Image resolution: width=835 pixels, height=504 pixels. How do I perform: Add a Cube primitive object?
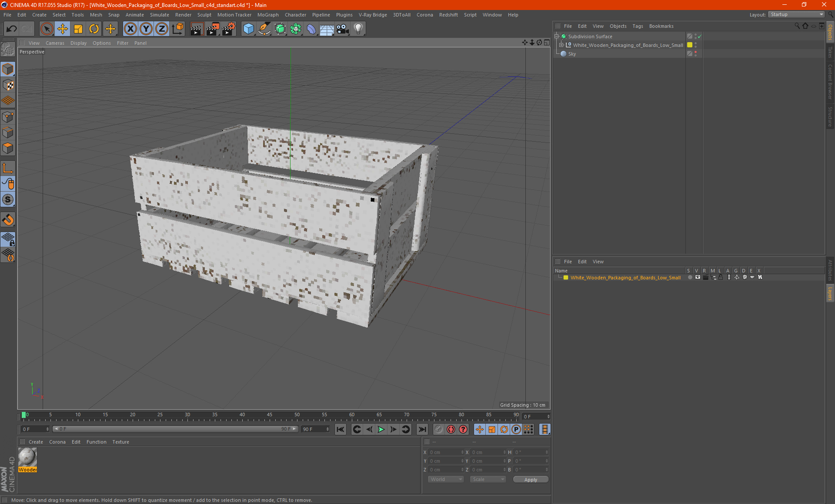coord(248,29)
